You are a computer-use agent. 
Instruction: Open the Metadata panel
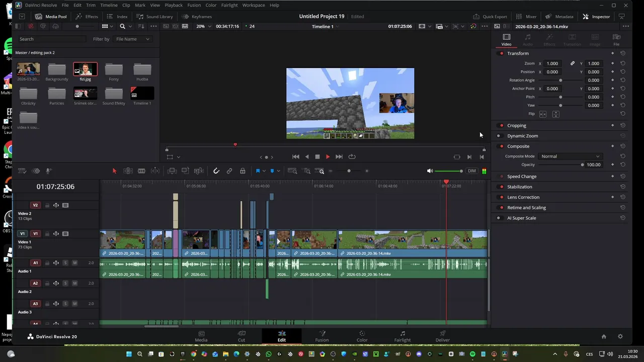559,17
